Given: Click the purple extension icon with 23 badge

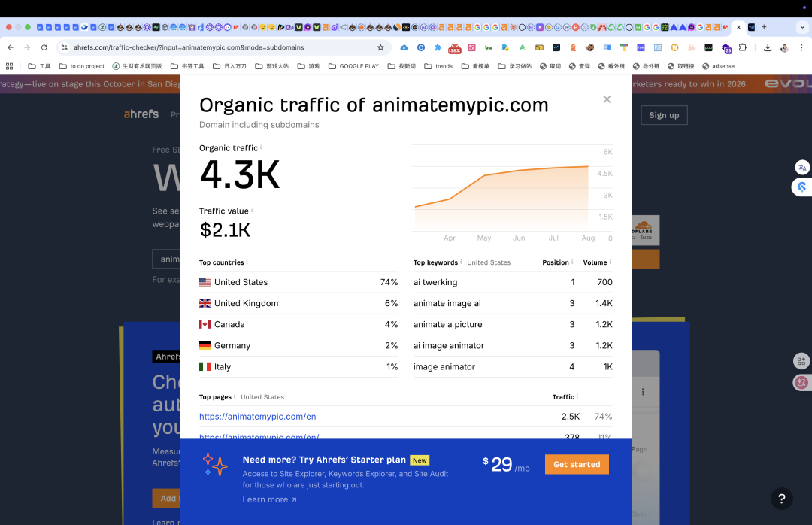Looking at the screenshot, I should (726, 48).
